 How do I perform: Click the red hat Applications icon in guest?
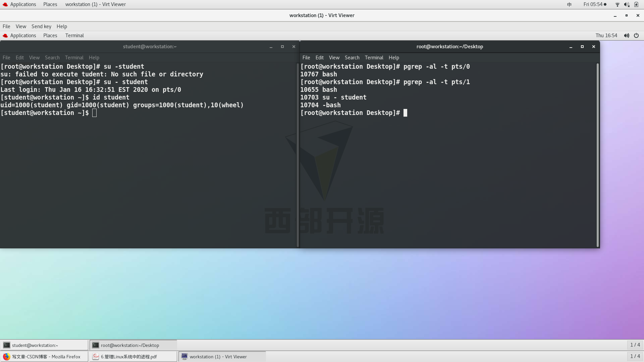pos(5,36)
